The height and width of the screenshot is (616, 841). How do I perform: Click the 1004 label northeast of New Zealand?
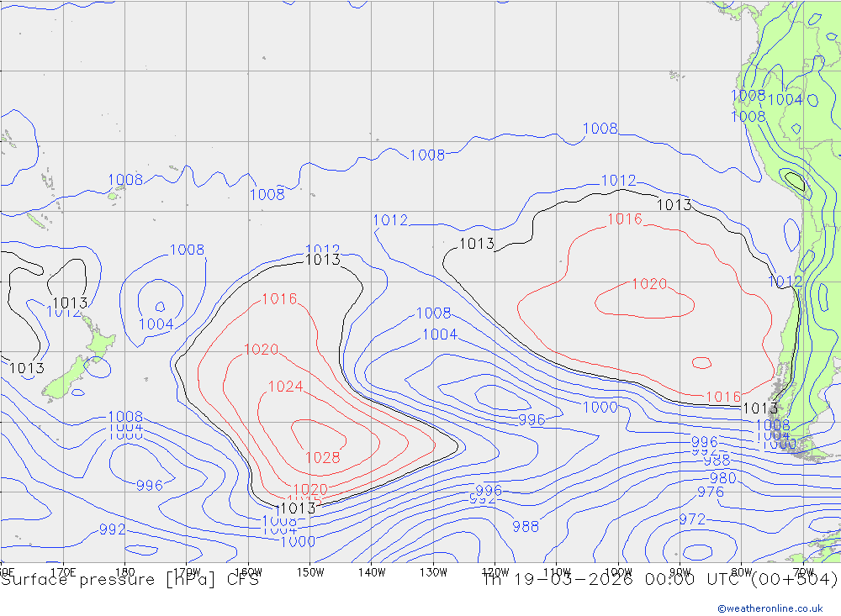click(156, 324)
